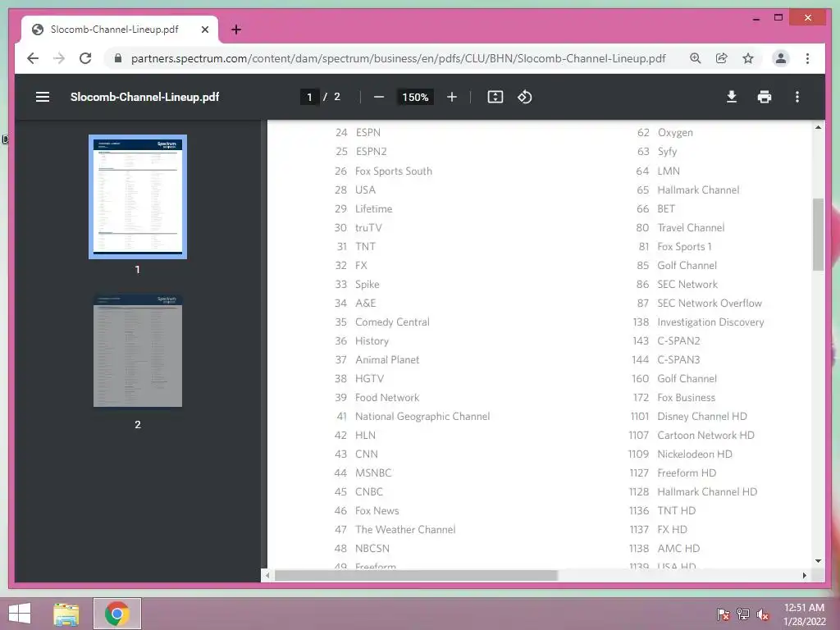Open network status tray icon
This screenshot has width=840, height=630.
click(x=743, y=614)
